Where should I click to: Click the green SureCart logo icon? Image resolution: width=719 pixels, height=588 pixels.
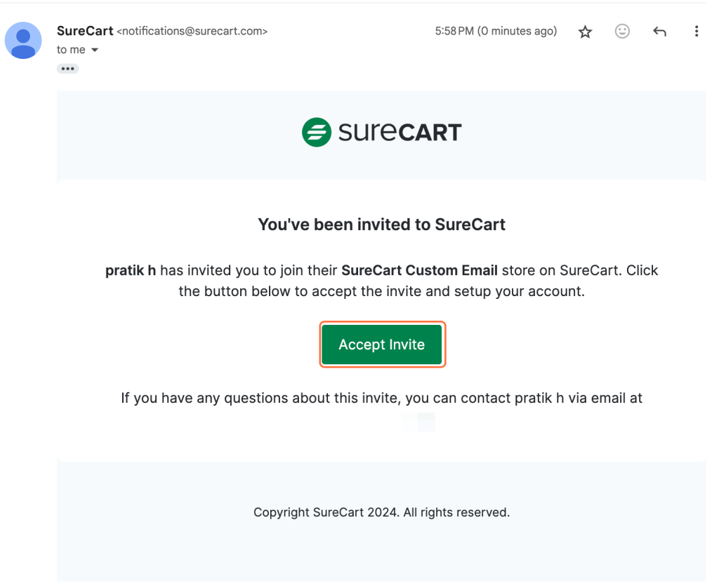316,132
